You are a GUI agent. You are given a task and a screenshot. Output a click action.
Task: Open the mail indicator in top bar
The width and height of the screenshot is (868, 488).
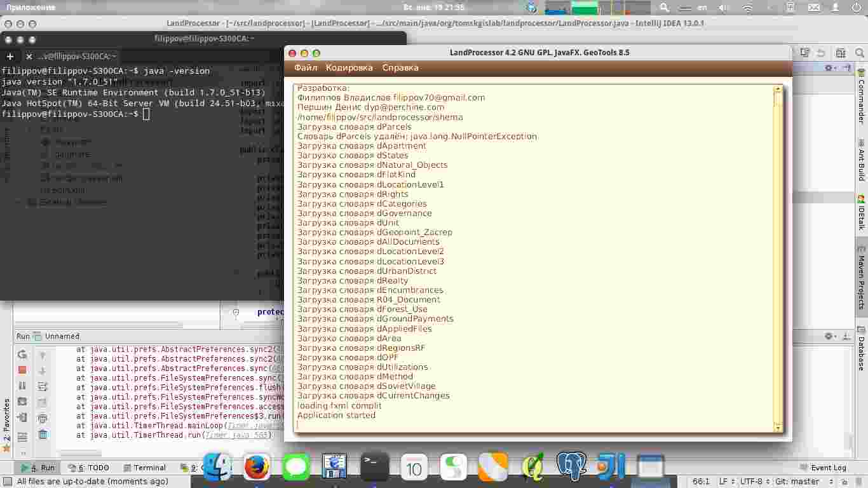tap(813, 8)
